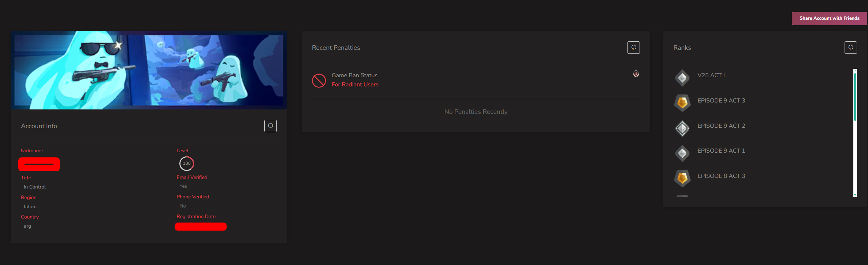868x265 pixels.
Task: Refresh the Ranks panel
Action: (x=851, y=48)
